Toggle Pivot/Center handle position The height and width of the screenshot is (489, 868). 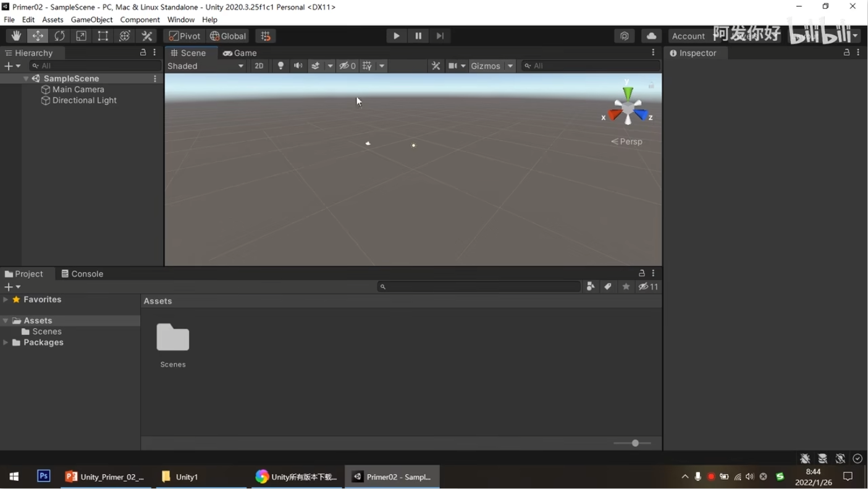point(185,36)
